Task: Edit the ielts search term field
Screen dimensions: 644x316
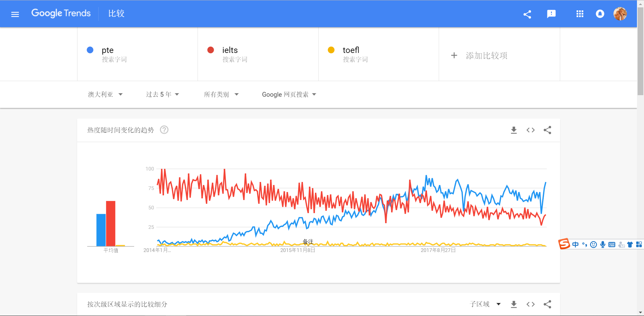Action: [x=258, y=54]
